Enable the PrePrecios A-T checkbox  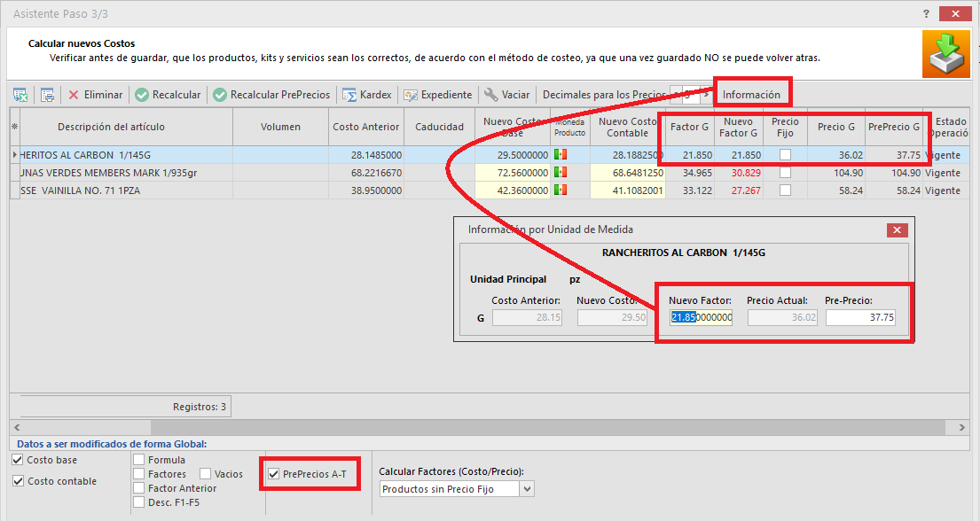point(275,474)
